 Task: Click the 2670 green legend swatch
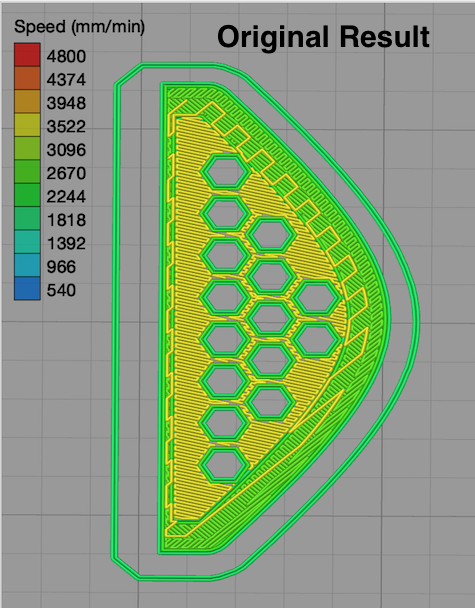(27, 171)
